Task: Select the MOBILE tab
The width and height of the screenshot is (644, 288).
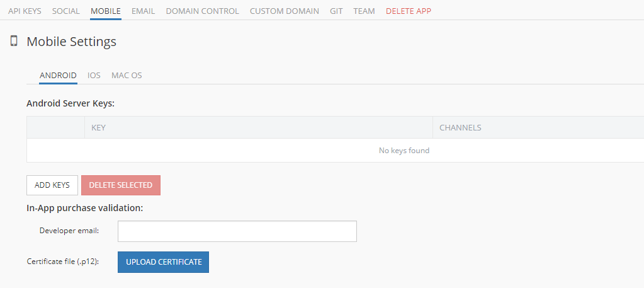Action: point(106,11)
